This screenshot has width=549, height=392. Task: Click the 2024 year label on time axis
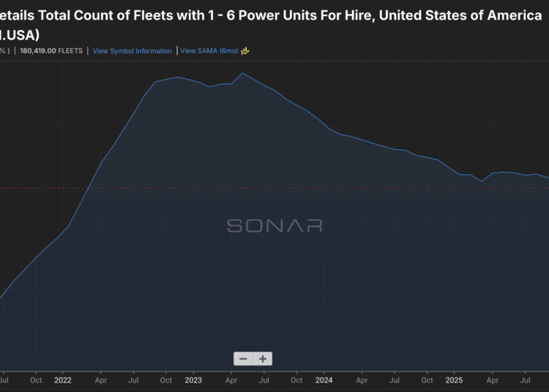click(x=324, y=380)
